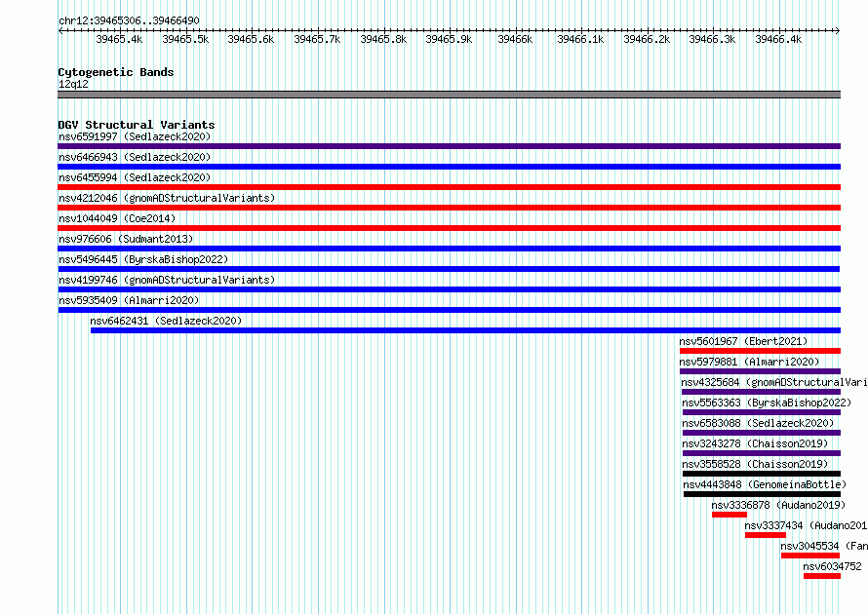This screenshot has height=614, width=868.
Task: Click ruler tick label 39466.4k
Action: pyautogui.click(x=778, y=39)
